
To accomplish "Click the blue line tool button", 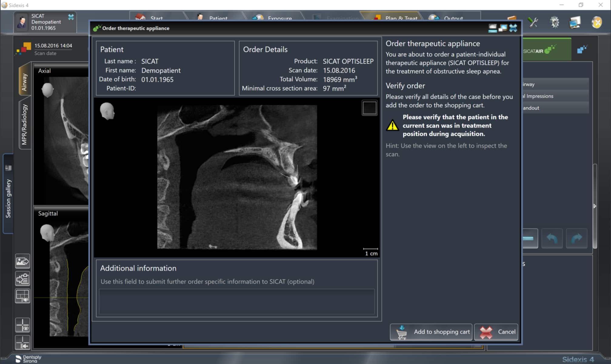I will (530, 238).
